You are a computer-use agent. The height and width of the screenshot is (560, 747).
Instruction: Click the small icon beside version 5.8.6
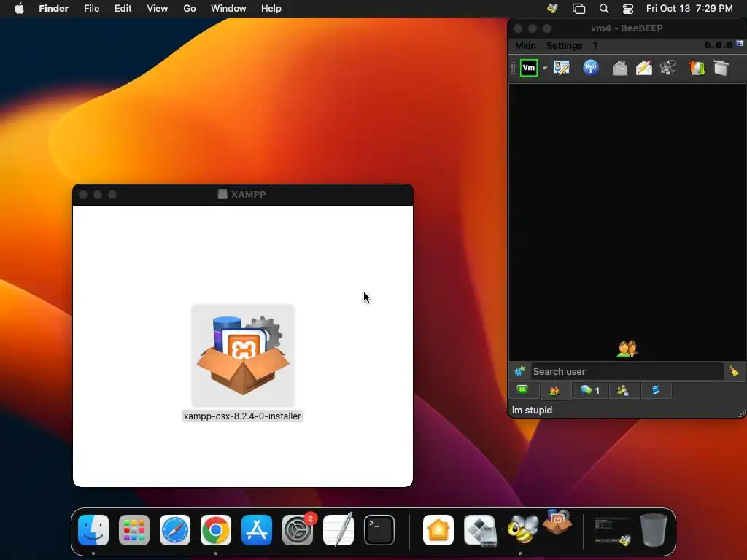(740, 43)
